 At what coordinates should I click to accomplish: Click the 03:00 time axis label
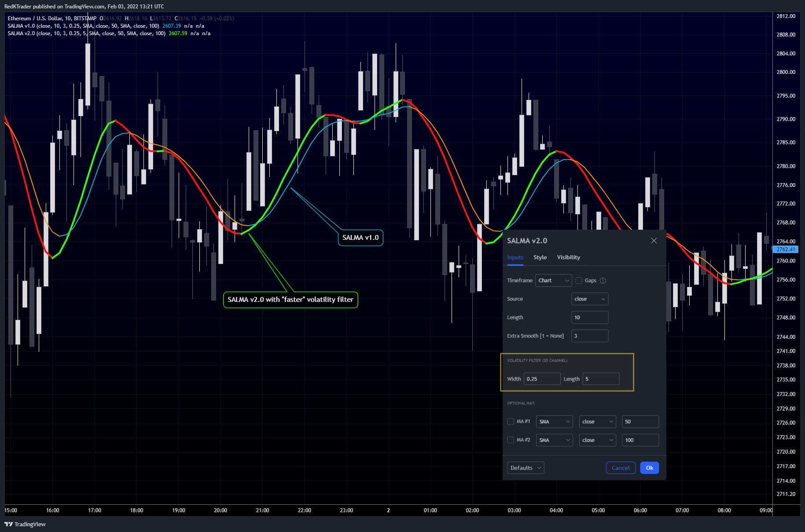pyautogui.click(x=514, y=510)
